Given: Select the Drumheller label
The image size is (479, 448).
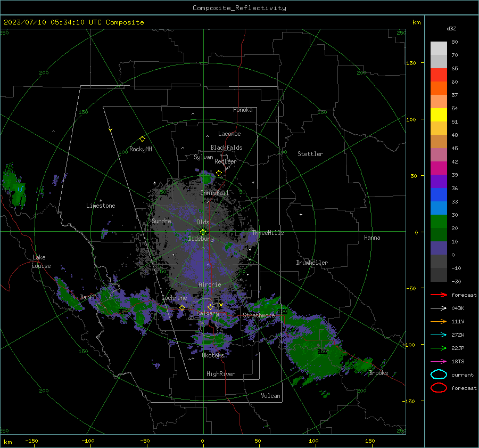Looking at the screenshot, I should (x=312, y=263).
